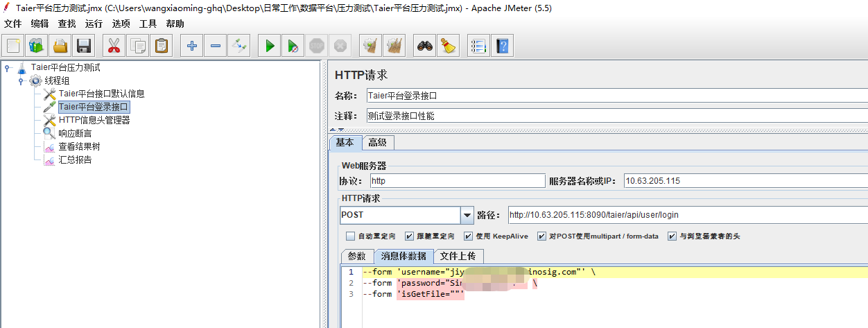Screen dimensions: 868x328
Task: Select HTTP信息头管理器 in the tree
Action: (x=94, y=120)
